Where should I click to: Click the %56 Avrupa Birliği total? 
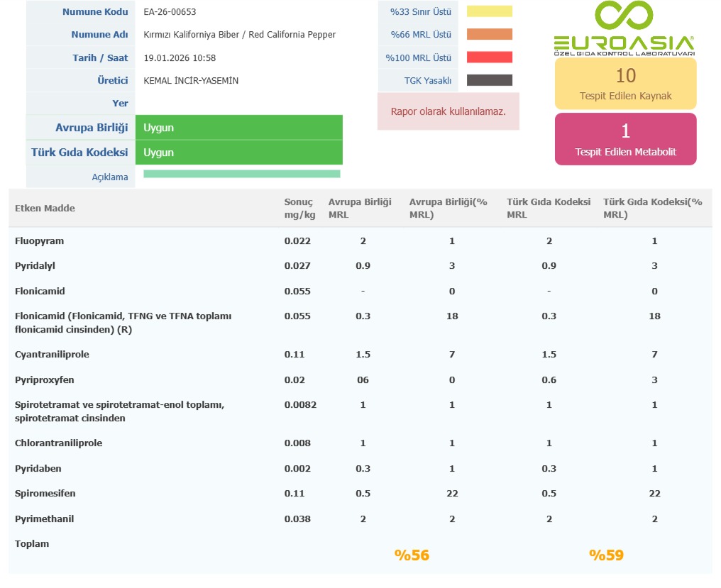[412, 555]
